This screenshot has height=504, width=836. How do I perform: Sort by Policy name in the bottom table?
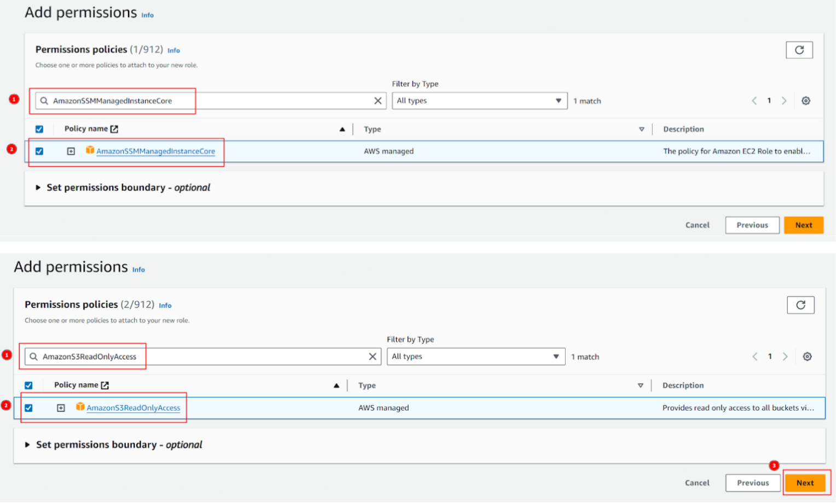point(336,386)
